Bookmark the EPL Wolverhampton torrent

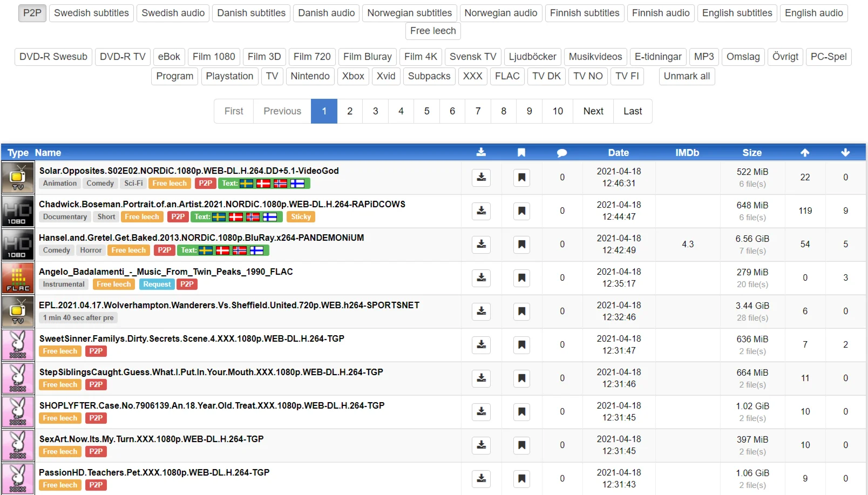pos(521,311)
